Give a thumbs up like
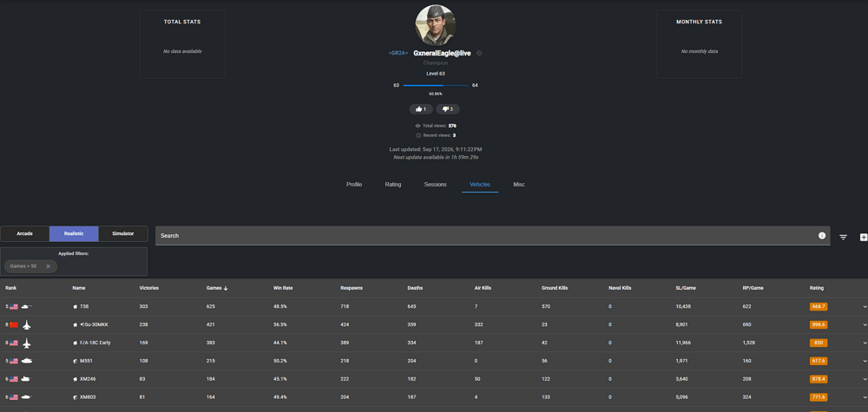Image resolution: width=868 pixels, height=412 pixels. (421, 109)
